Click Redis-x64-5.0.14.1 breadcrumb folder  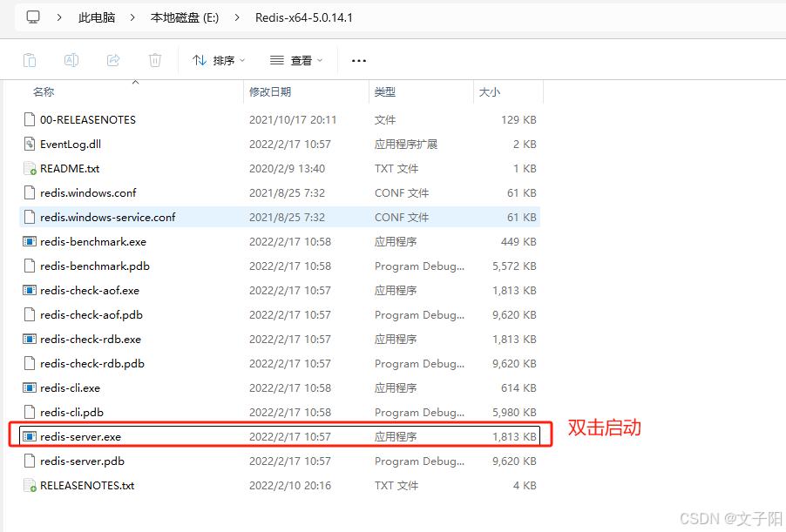(304, 17)
